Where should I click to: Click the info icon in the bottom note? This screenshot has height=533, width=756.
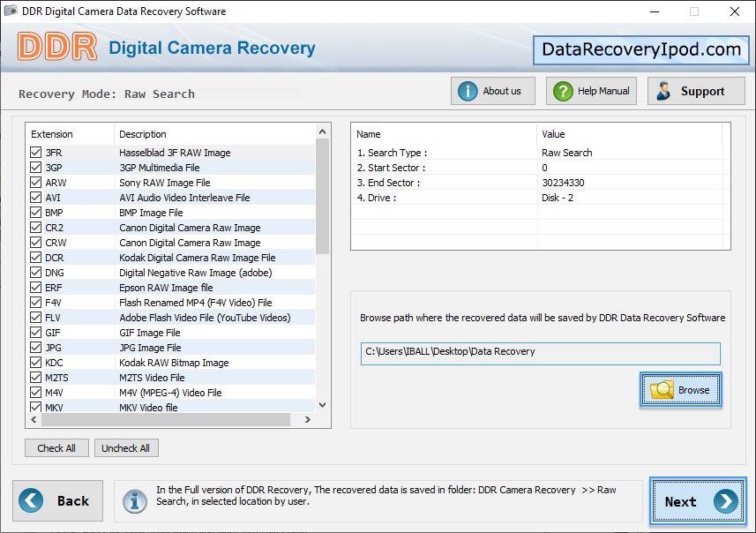(134, 501)
